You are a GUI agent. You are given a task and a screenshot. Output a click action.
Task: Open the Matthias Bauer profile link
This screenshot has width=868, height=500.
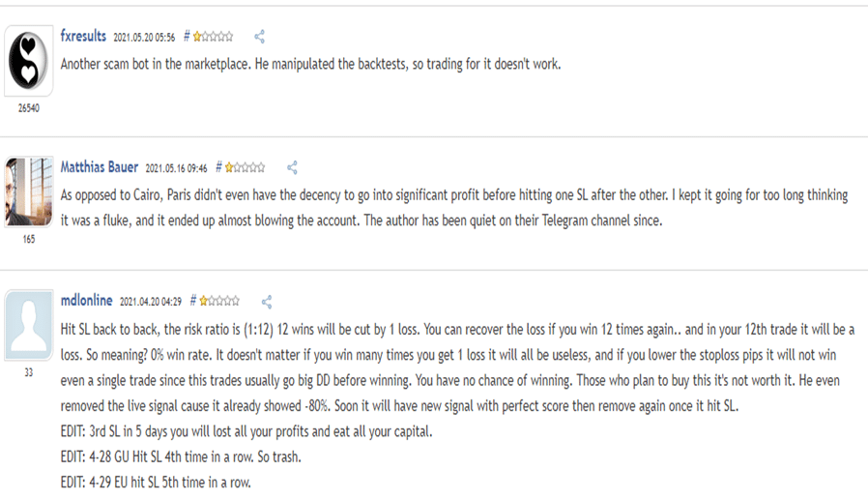pos(100,166)
